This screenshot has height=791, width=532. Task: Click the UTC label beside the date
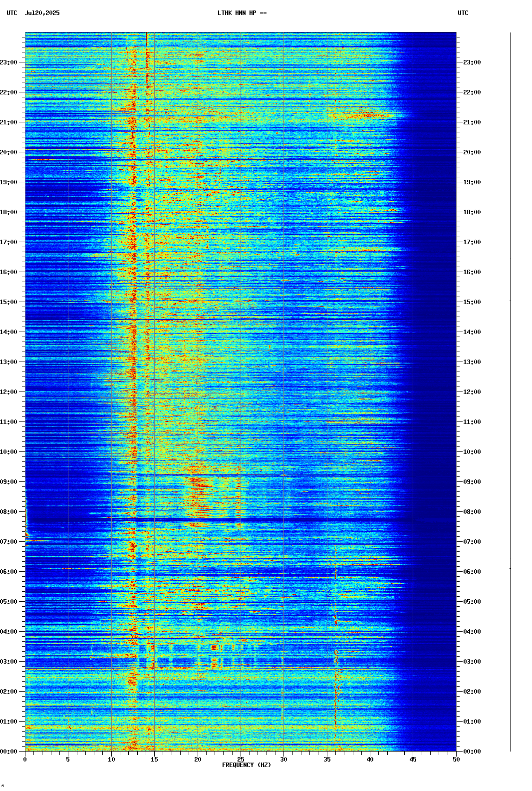[12, 13]
